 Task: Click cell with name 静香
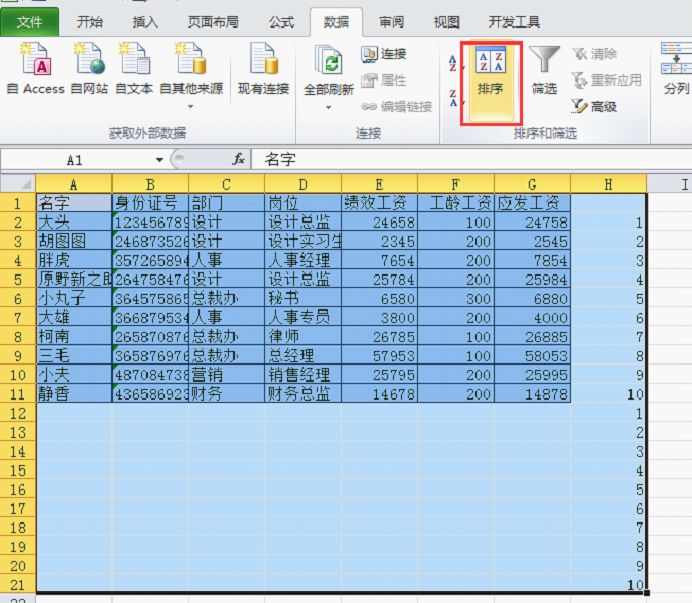tap(74, 394)
